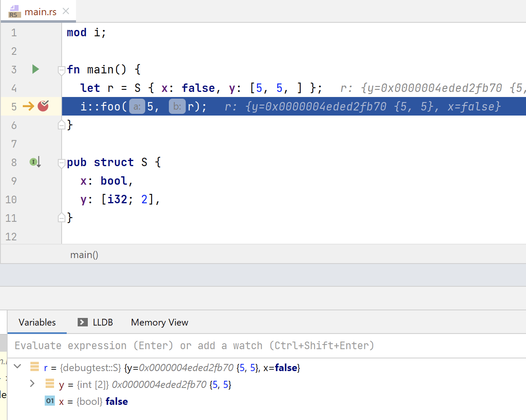
Task: Close the main.rs editor tab
Action: [x=66, y=11]
